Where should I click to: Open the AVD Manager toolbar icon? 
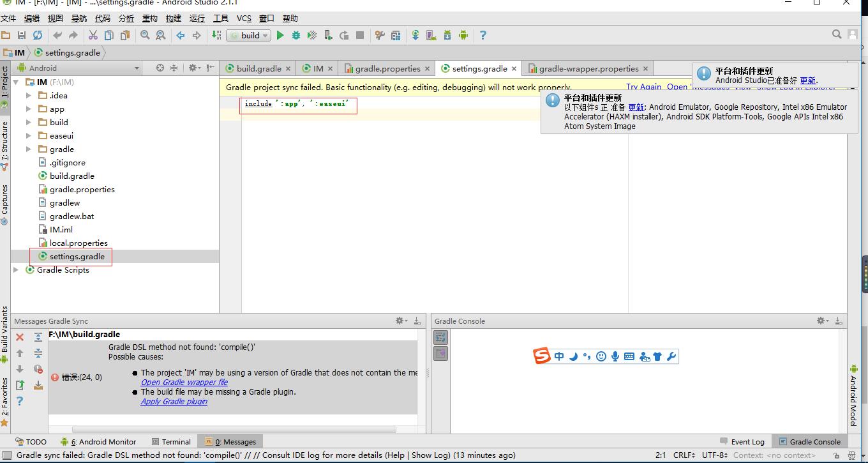[x=431, y=36]
